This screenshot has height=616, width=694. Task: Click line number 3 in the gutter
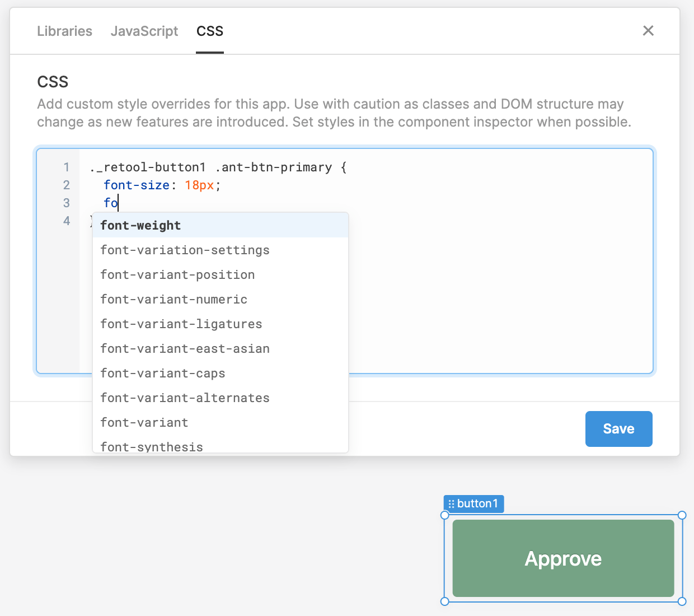click(67, 203)
